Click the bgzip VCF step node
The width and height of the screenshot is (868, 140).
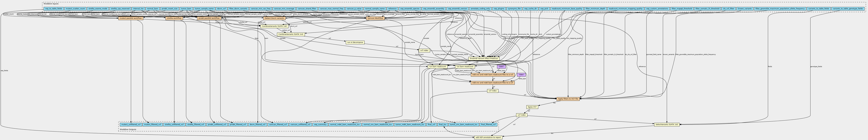tap(532, 107)
